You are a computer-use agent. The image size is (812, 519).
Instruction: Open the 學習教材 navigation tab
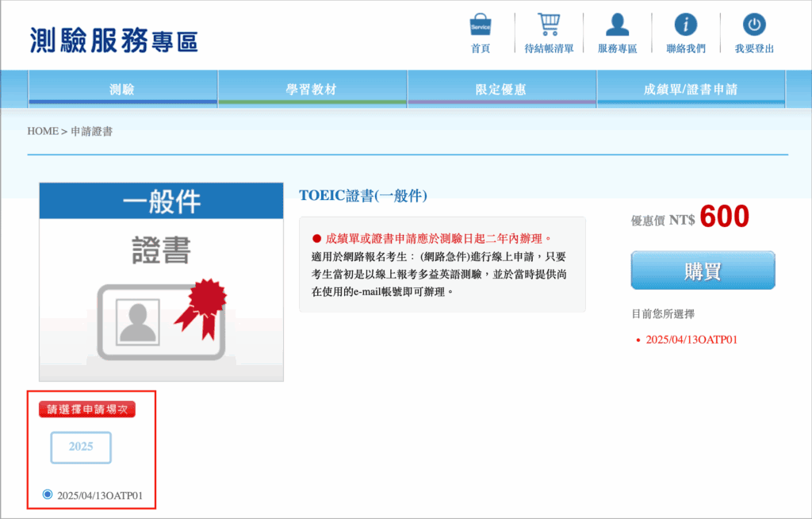click(312, 90)
